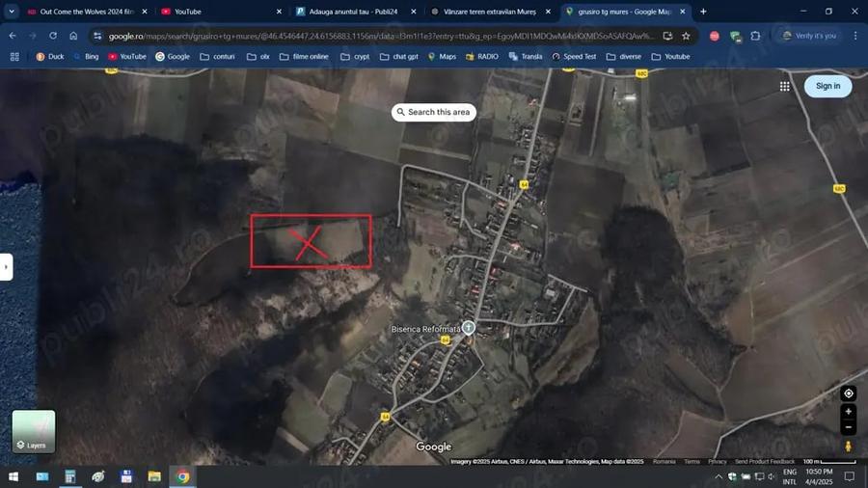Screen dimensions: 868x488
Task: Expand the Youtube bookmark folder
Action: (x=670, y=57)
